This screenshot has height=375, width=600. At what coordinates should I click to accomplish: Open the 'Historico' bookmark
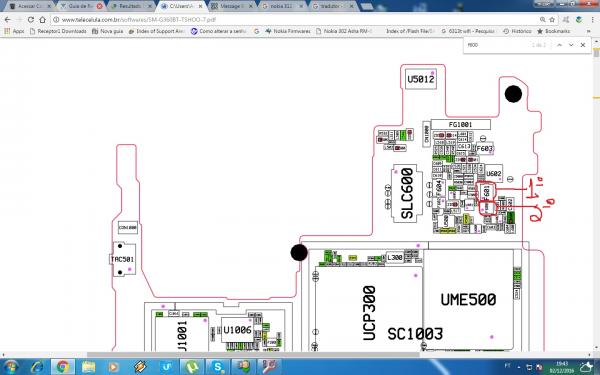coord(517,31)
